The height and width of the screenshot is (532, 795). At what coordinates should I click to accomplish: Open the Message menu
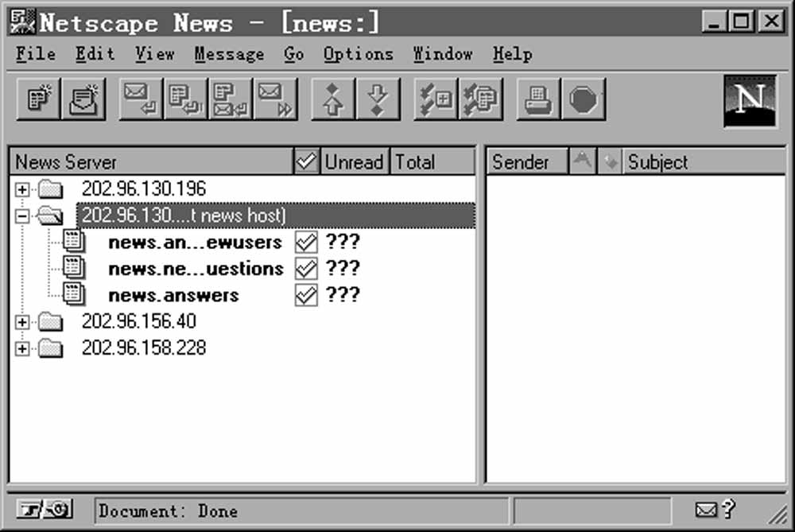[x=229, y=54]
